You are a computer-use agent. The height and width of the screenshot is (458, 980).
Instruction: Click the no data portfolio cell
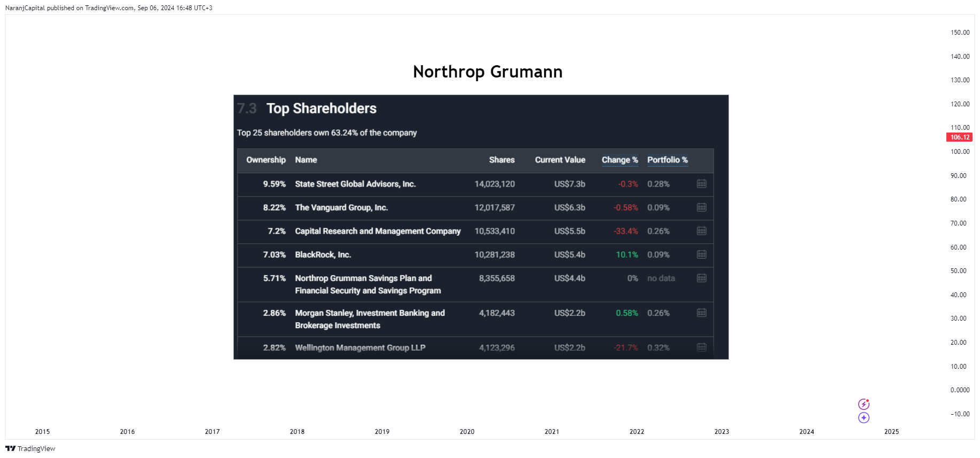pyautogui.click(x=661, y=278)
